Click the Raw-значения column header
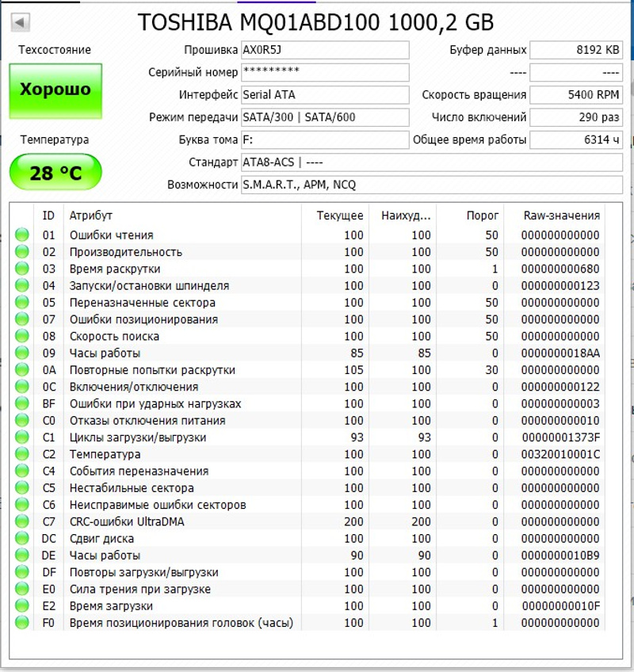The width and height of the screenshot is (634, 672). [561, 216]
